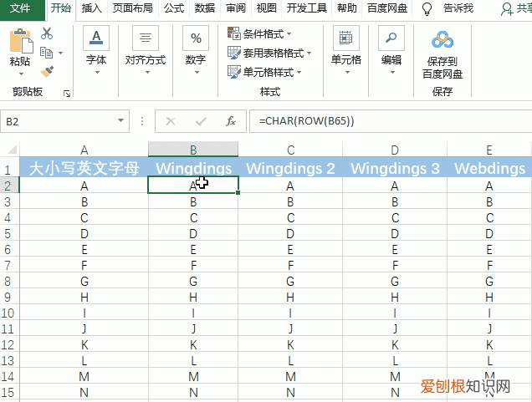Screen dimensions: 532x402
Task: Expand the Editing (编辑) group arrow
Action: click(x=392, y=72)
